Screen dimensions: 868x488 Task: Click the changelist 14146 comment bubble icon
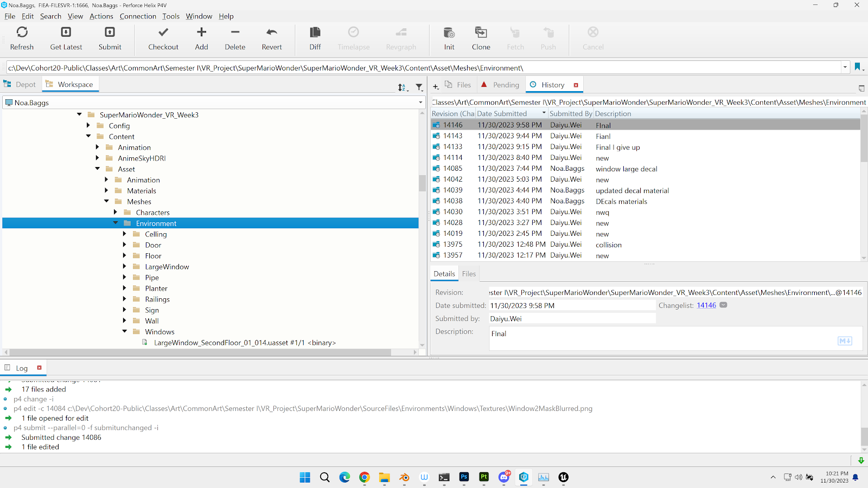[723, 305]
